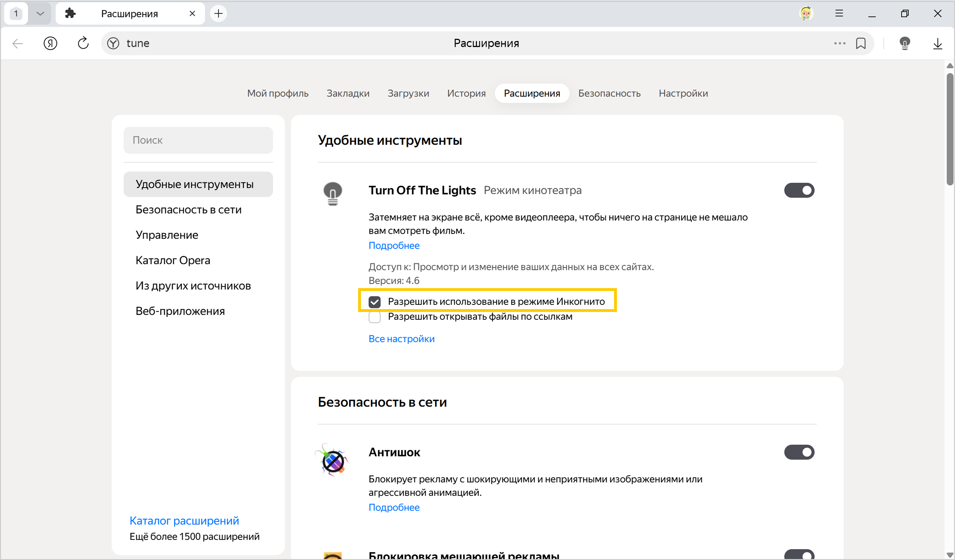Viewport: 955px width, 560px height.
Task: Open a new tab with plus icon
Action: click(218, 14)
